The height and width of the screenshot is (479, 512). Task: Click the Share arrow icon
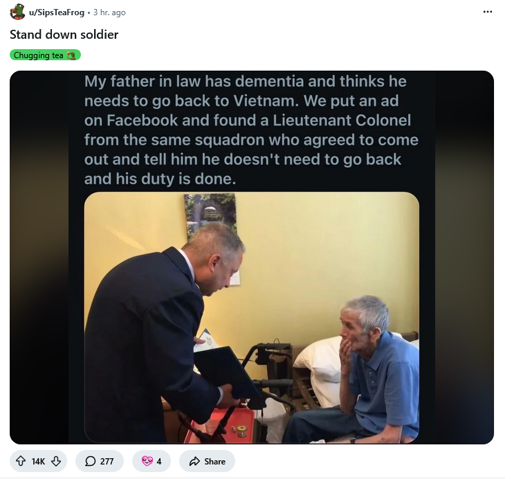pyautogui.click(x=194, y=461)
